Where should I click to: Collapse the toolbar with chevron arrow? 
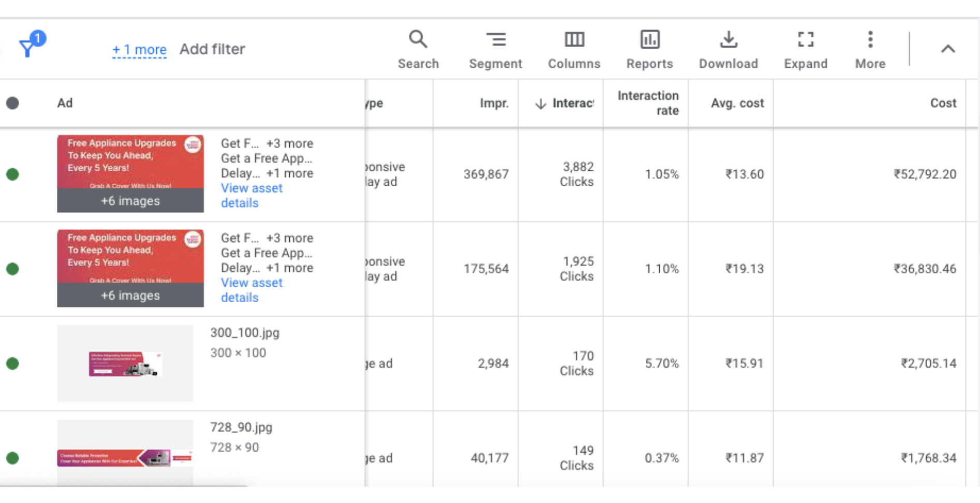pyautogui.click(x=947, y=49)
